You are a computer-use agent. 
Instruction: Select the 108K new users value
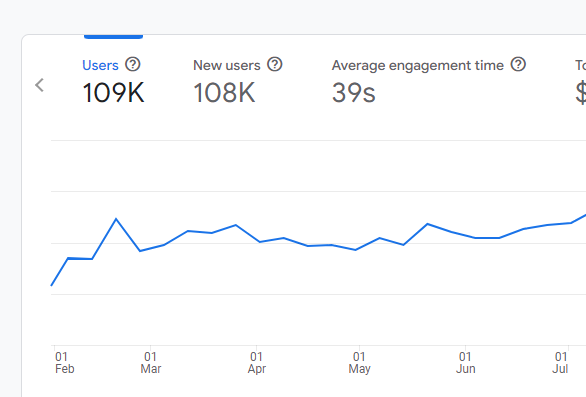click(x=224, y=93)
